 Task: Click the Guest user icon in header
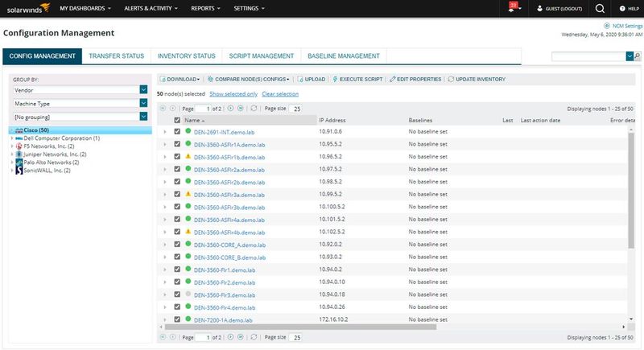coord(539,8)
